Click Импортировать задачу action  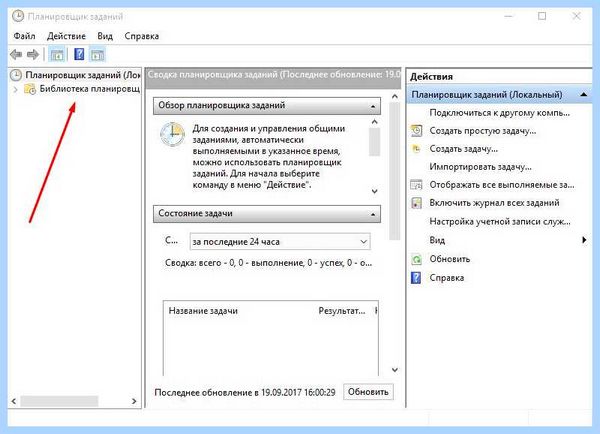[x=480, y=167]
